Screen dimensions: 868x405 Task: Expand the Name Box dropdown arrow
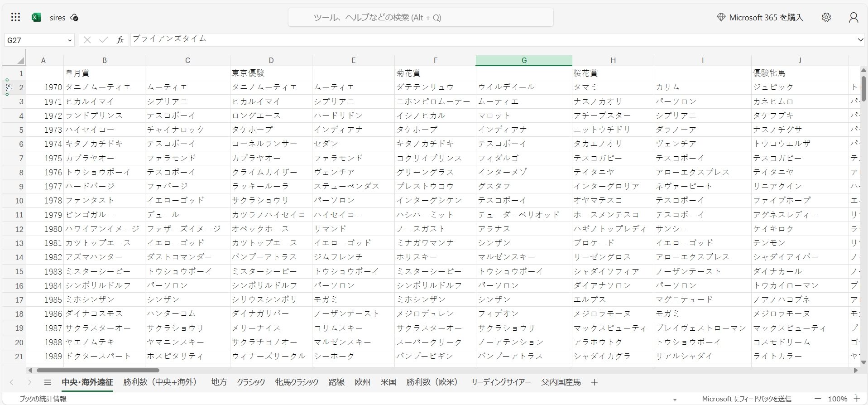[70, 40]
